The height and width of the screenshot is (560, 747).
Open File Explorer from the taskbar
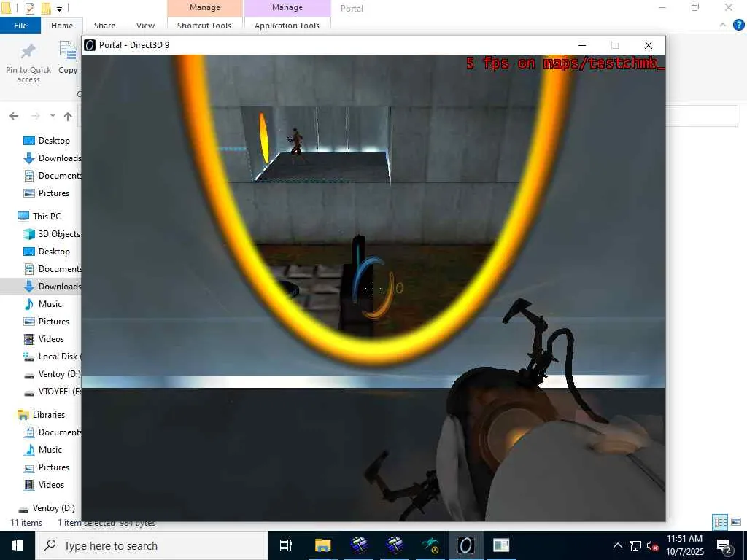(322, 545)
